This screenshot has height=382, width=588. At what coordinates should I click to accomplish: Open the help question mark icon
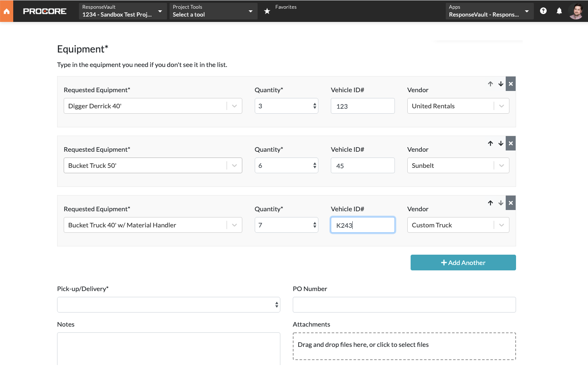pyautogui.click(x=543, y=11)
